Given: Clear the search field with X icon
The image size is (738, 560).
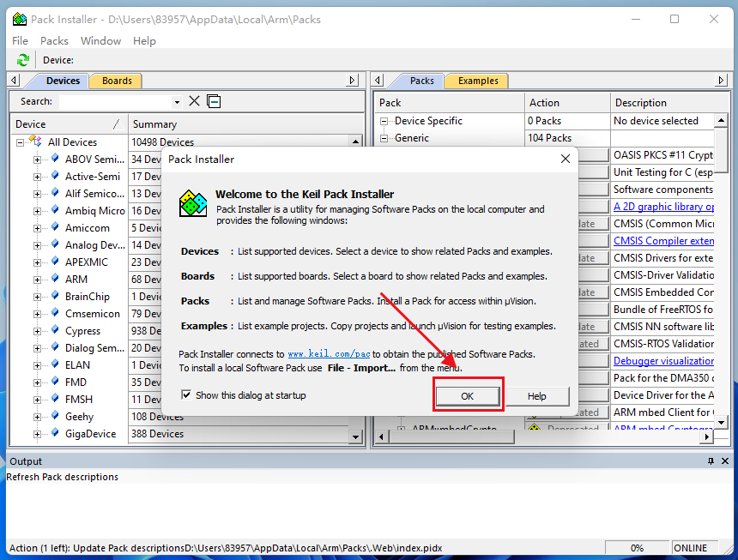Looking at the screenshot, I should coord(194,101).
